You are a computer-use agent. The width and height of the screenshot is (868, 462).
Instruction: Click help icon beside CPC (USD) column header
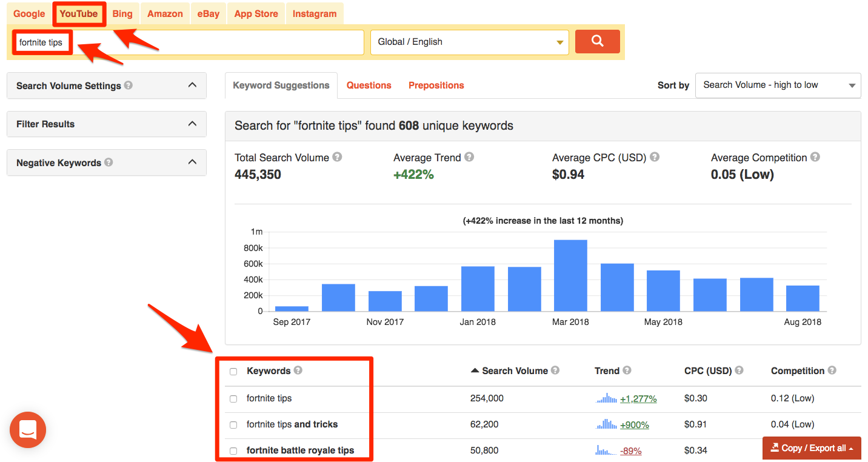tap(739, 370)
